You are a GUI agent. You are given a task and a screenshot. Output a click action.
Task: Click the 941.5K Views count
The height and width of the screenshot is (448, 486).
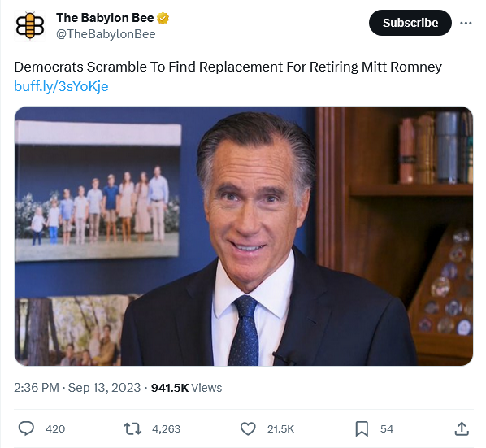tap(186, 388)
